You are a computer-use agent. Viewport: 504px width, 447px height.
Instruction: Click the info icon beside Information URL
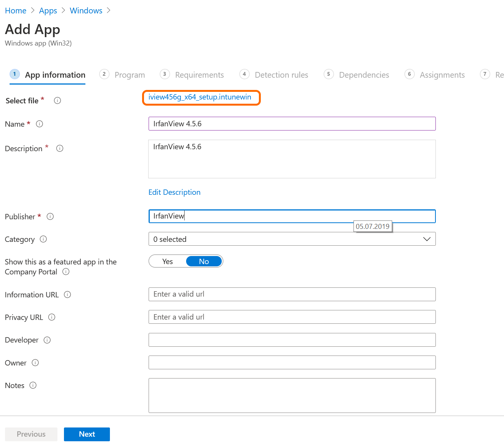tap(67, 295)
